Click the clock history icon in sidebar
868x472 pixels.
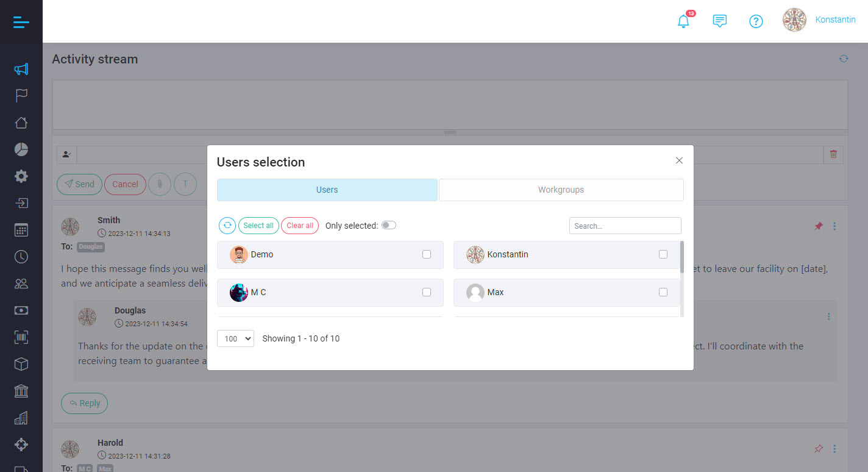(21, 256)
